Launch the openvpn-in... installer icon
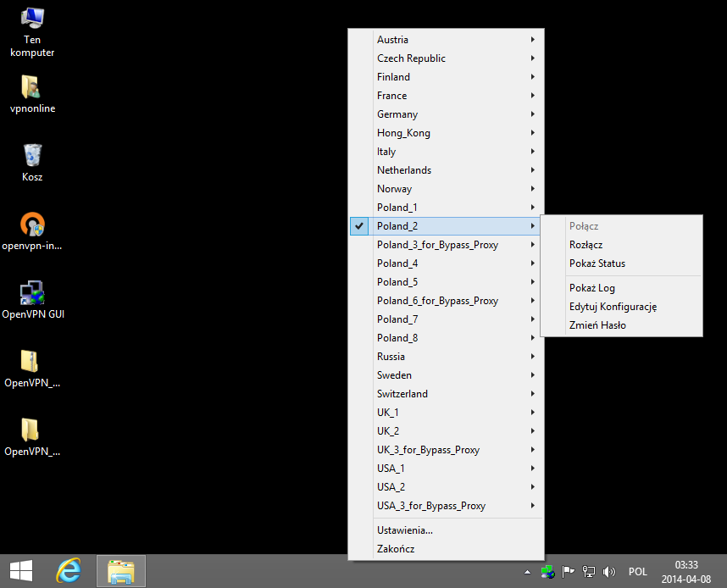 [x=32, y=231]
